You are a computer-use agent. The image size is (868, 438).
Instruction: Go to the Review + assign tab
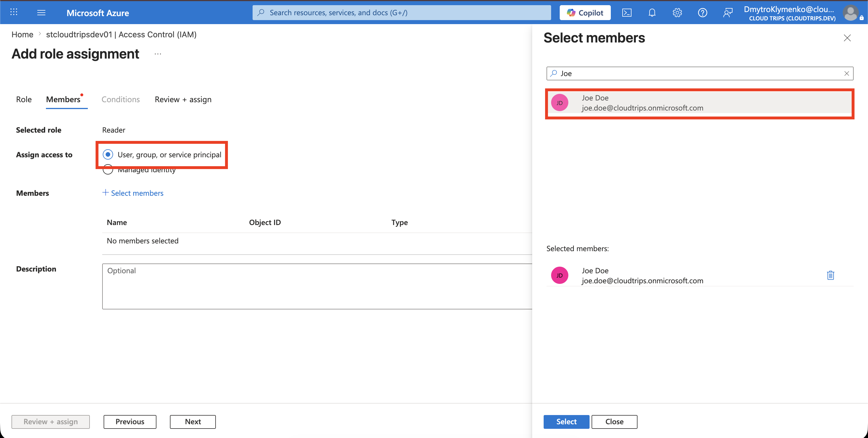click(183, 99)
